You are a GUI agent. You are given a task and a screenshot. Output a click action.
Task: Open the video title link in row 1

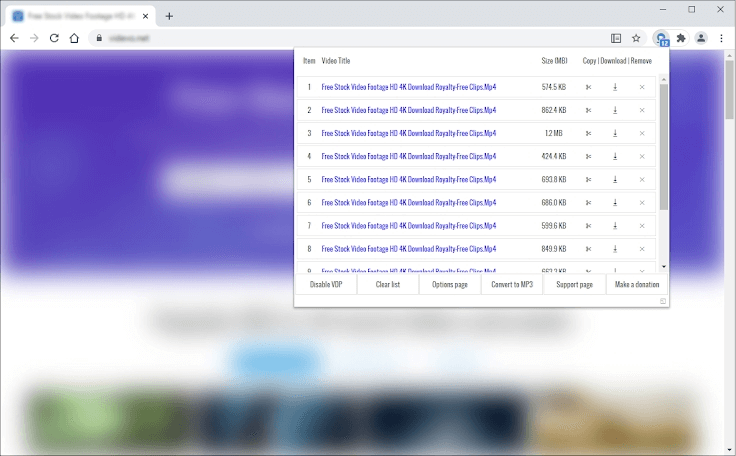point(408,87)
